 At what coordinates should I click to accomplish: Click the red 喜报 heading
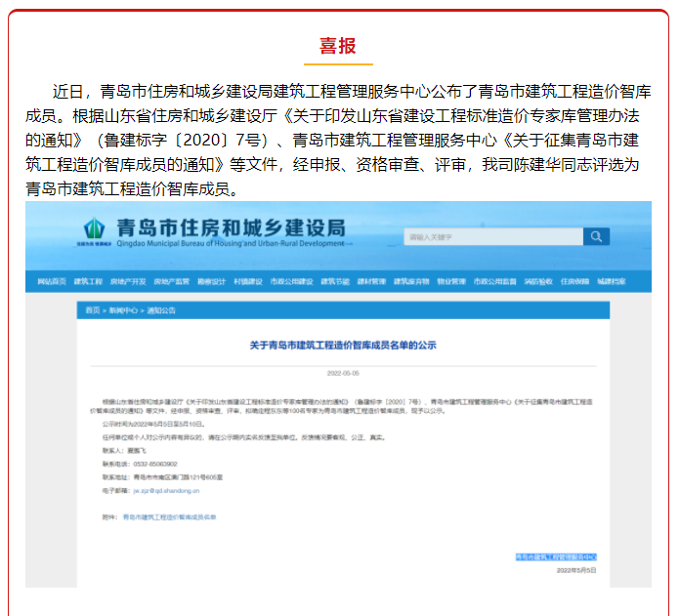click(x=338, y=46)
